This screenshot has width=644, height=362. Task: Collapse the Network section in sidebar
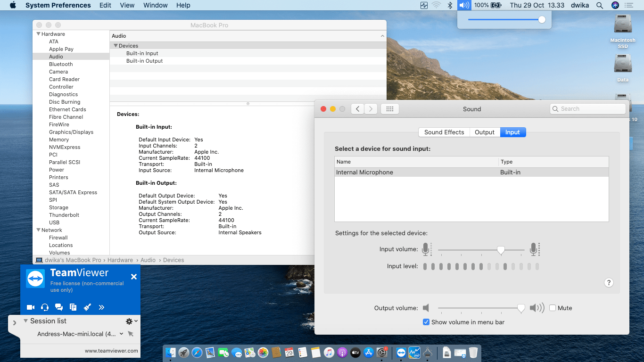click(38, 230)
